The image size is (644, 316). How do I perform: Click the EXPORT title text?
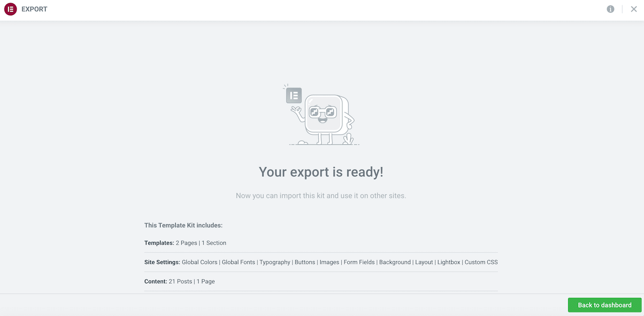coord(34,9)
